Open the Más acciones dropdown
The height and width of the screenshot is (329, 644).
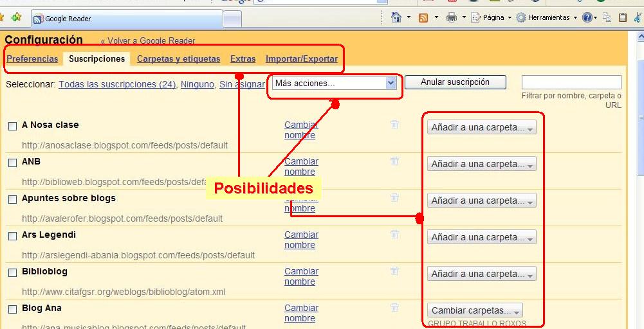coord(334,84)
